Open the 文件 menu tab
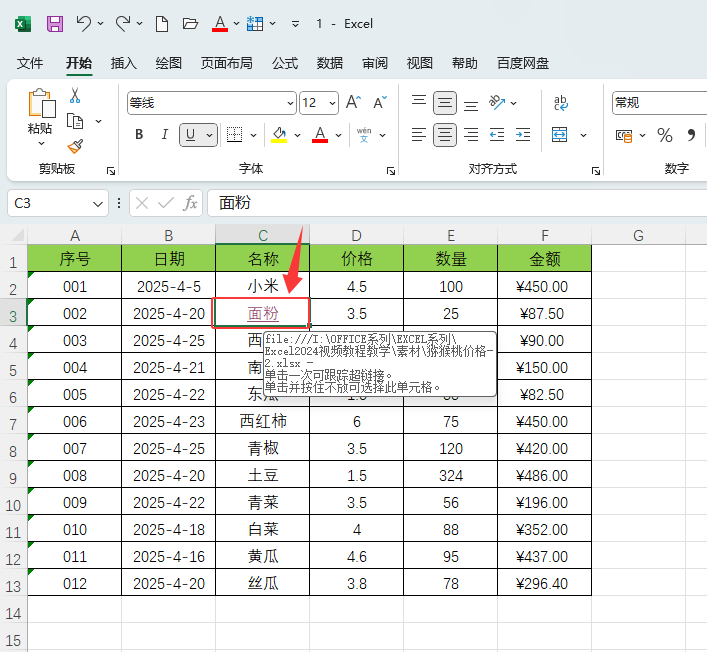 tap(30, 63)
